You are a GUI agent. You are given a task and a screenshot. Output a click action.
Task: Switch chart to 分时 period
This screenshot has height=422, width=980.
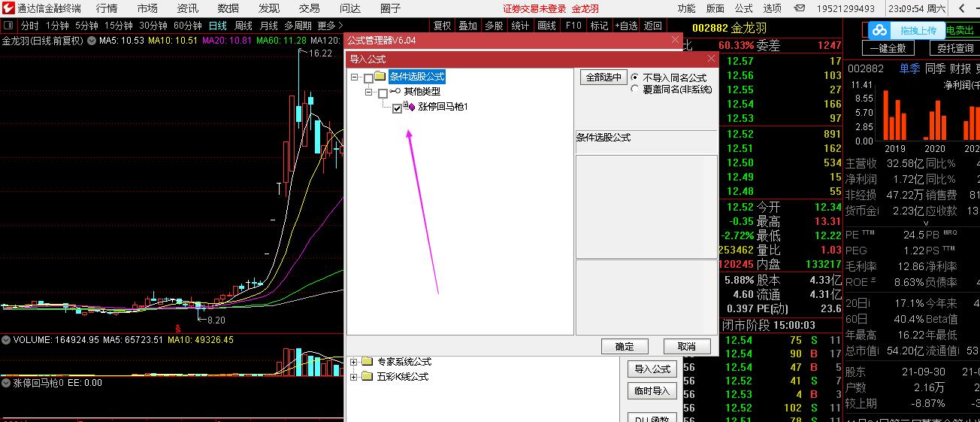(29, 26)
